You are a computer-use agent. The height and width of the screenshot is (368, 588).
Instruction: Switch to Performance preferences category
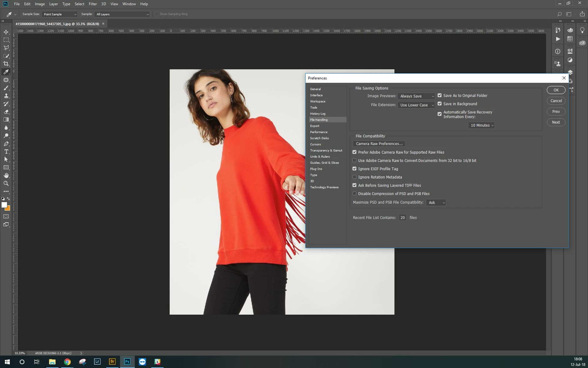pyautogui.click(x=318, y=132)
